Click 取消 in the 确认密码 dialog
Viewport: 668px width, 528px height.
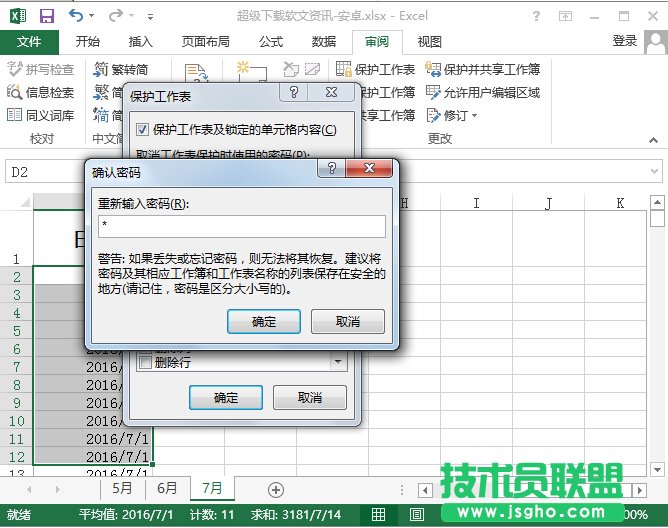click(347, 321)
